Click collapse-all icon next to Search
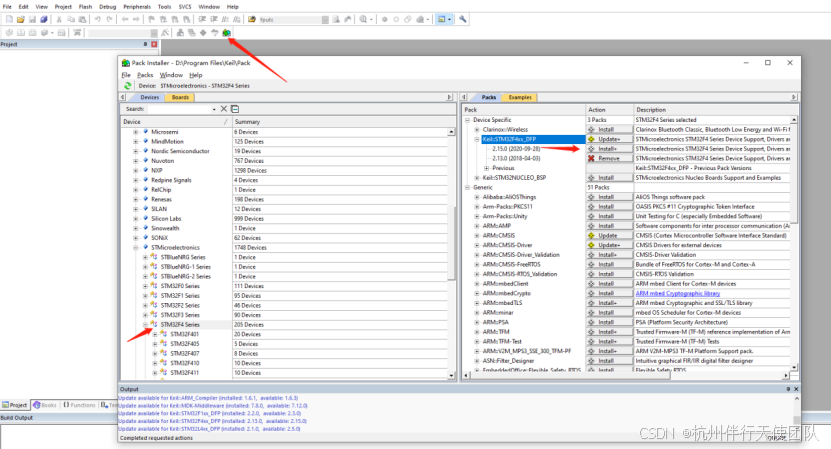831x449 pixels. click(235, 109)
